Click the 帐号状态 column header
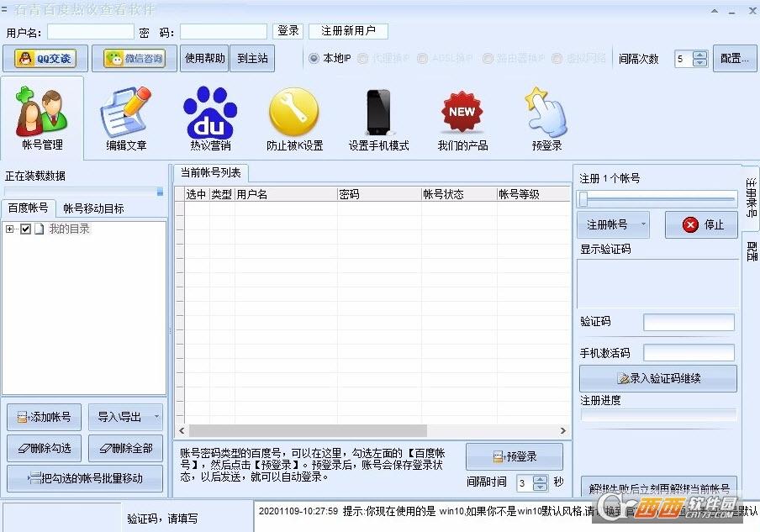The width and height of the screenshot is (760, 532). pos(460,194)
